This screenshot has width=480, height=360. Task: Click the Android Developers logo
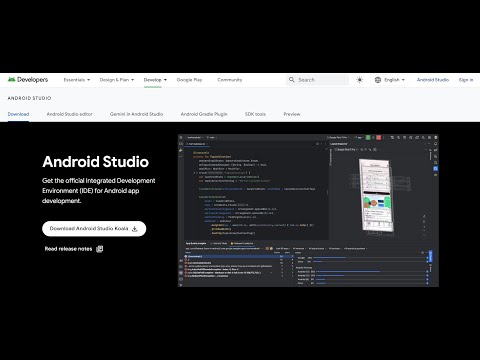pyautogui.click(x=28, y=80)
